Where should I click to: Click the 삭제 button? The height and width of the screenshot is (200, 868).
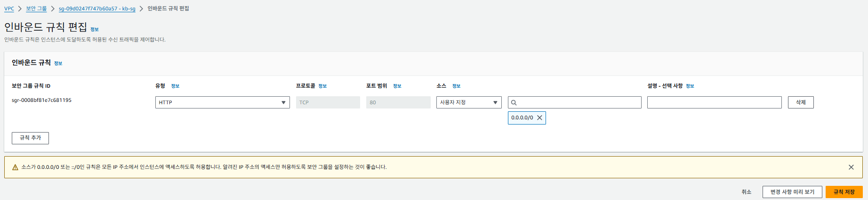tap(801, 102)
